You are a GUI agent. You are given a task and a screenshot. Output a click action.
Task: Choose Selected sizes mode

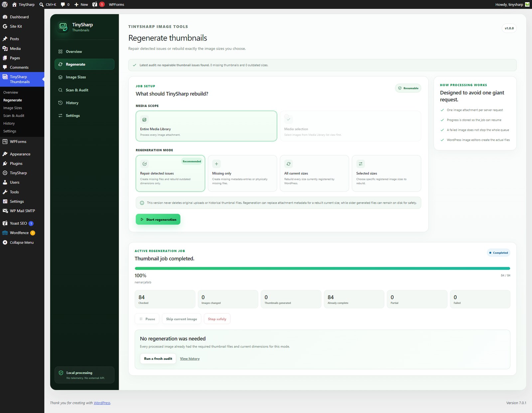pos(386,173)
